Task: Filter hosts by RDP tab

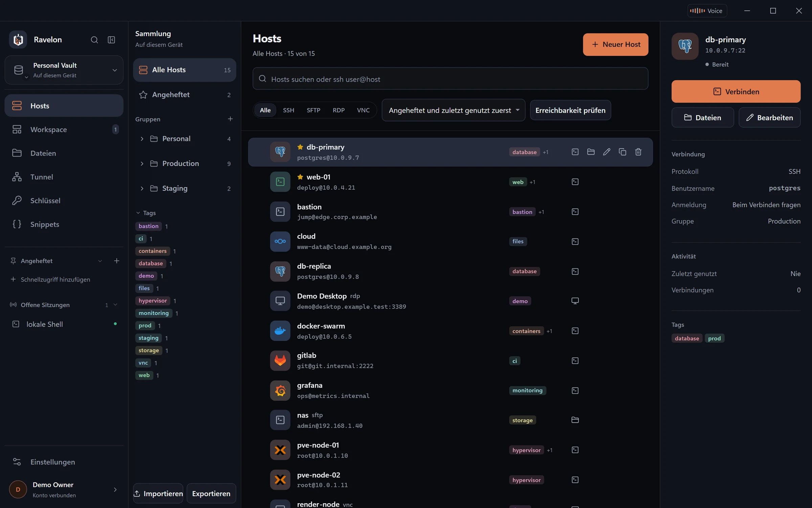Action: (x=339, y=110)
